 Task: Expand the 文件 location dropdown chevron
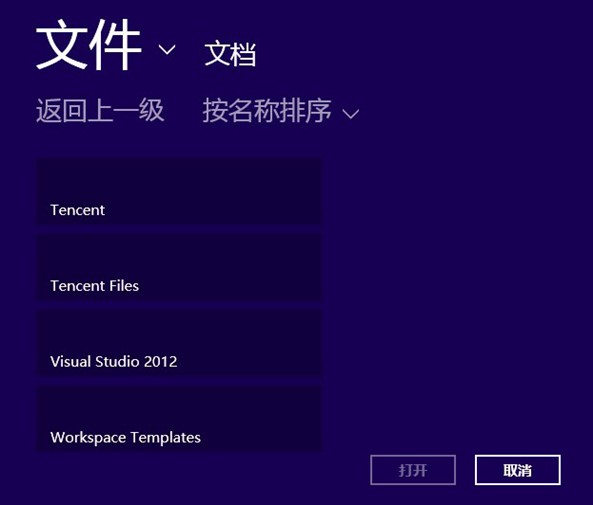tap(166, 50)
